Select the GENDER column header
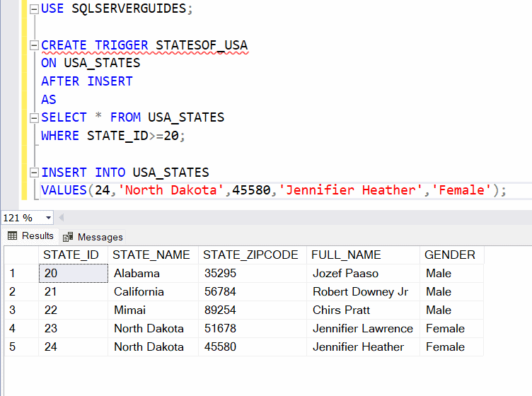Screen dimensions: 532x396 [451, 255]
